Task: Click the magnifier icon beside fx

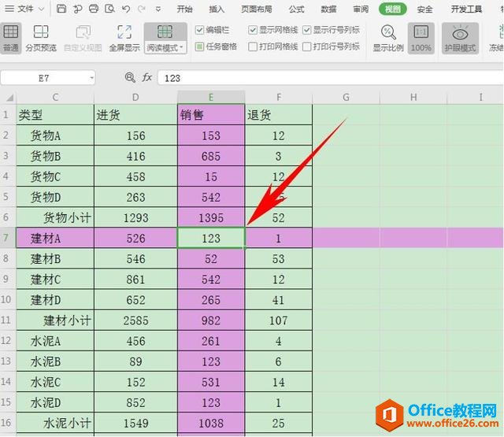Action: coord(130,77)
